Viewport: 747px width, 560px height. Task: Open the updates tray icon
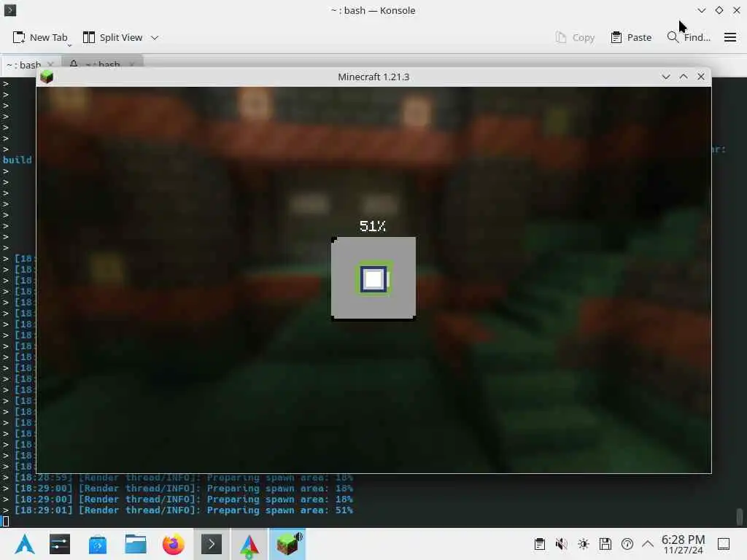coord(627,544)
